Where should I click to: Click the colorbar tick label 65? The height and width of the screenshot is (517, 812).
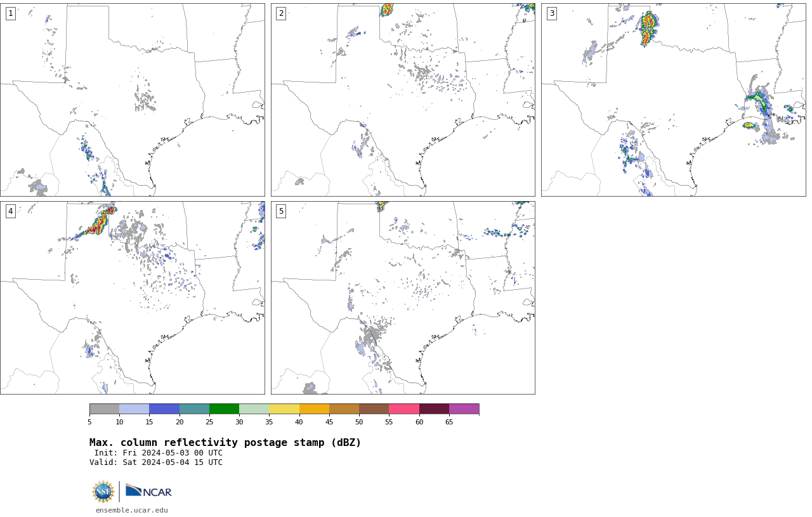coord(449,422)
